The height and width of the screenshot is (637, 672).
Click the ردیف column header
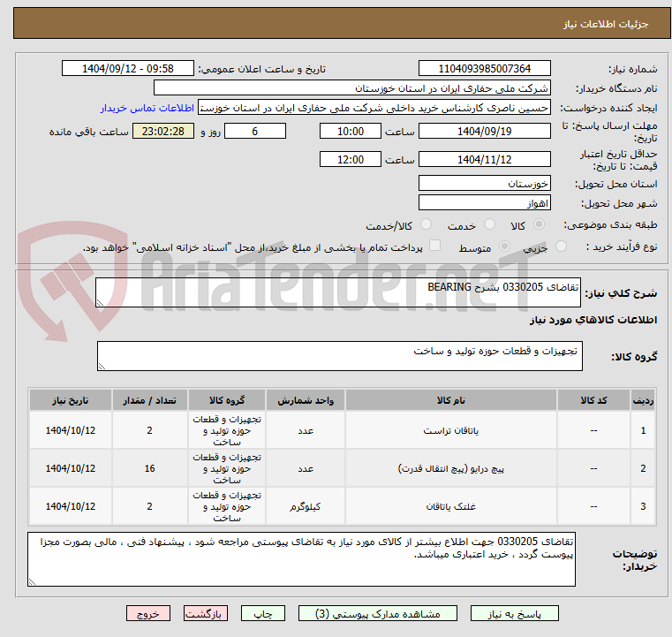click(x=643, y=400)
